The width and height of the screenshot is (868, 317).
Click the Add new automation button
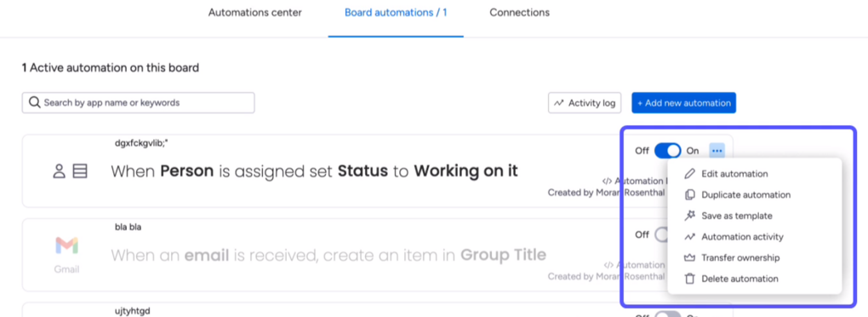coord(683,103)
